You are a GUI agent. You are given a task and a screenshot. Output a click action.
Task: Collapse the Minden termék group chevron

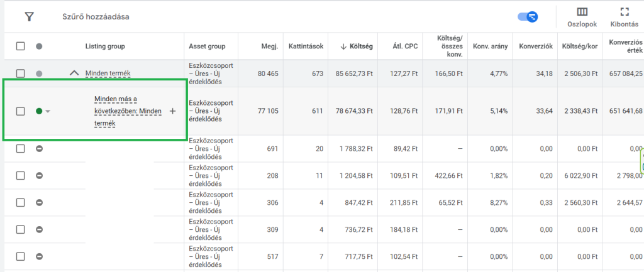pyautogui.click(x=74, y=73)
